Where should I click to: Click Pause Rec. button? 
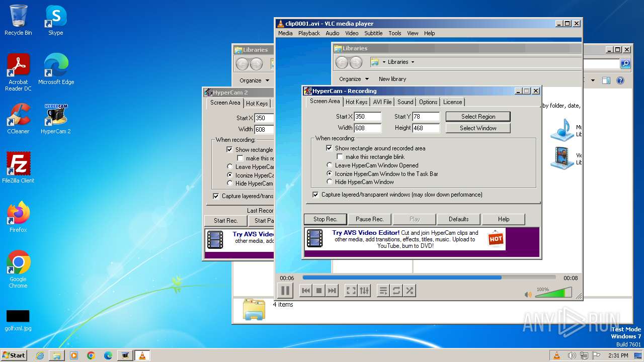[x=370, y=219]
